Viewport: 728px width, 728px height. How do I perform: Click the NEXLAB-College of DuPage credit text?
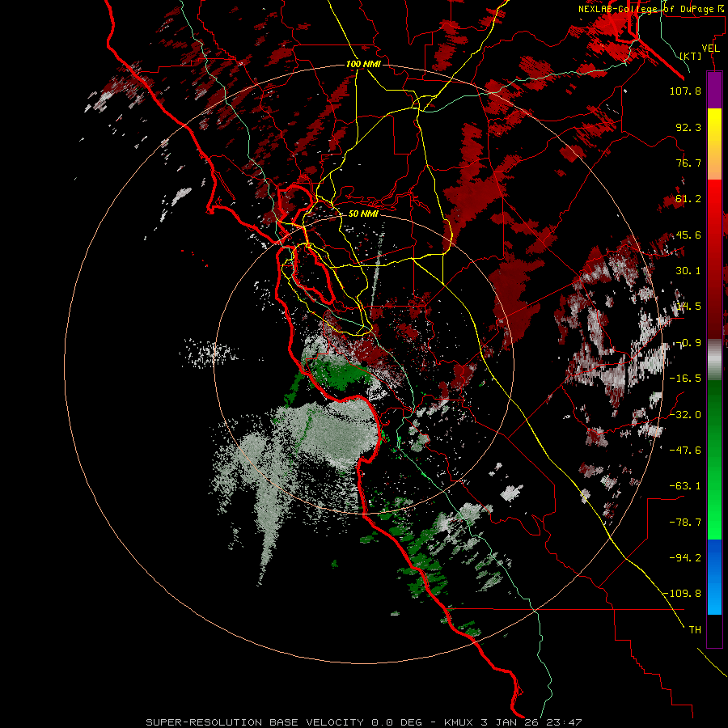[650, 9]
